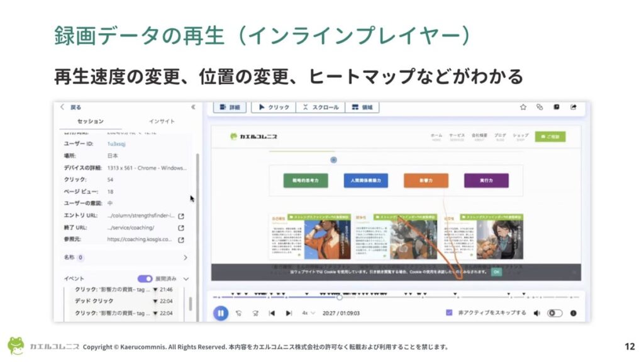This screenshot has height=362, width=644.
Task: Jump to next recording with skip-forward icon
Action: (289, 313)
